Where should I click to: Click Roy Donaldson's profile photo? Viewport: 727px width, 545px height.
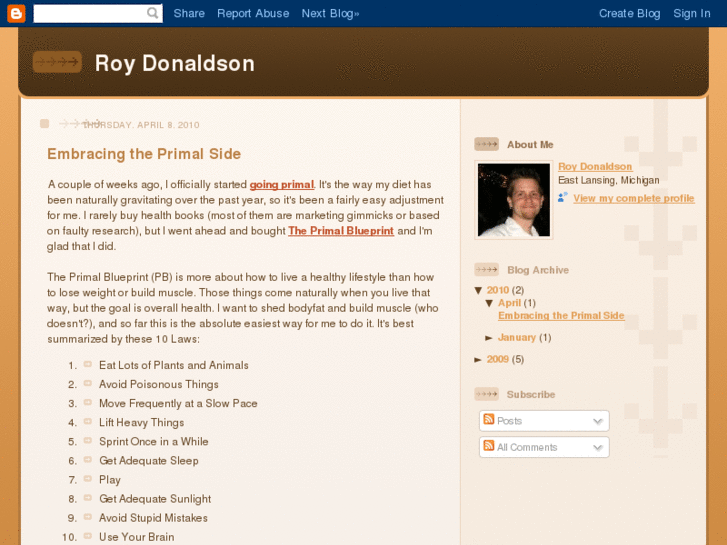click(x=514, y=200)
